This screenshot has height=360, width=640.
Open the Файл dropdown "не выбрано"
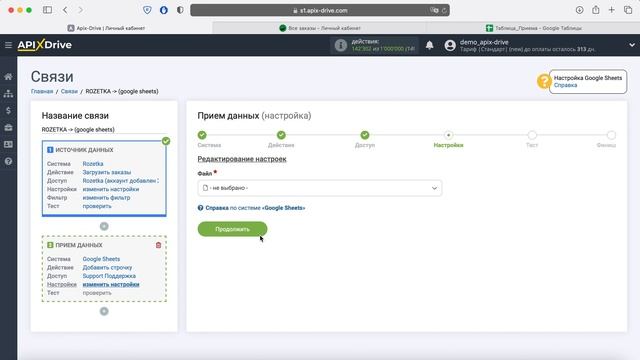pos(320,188)
